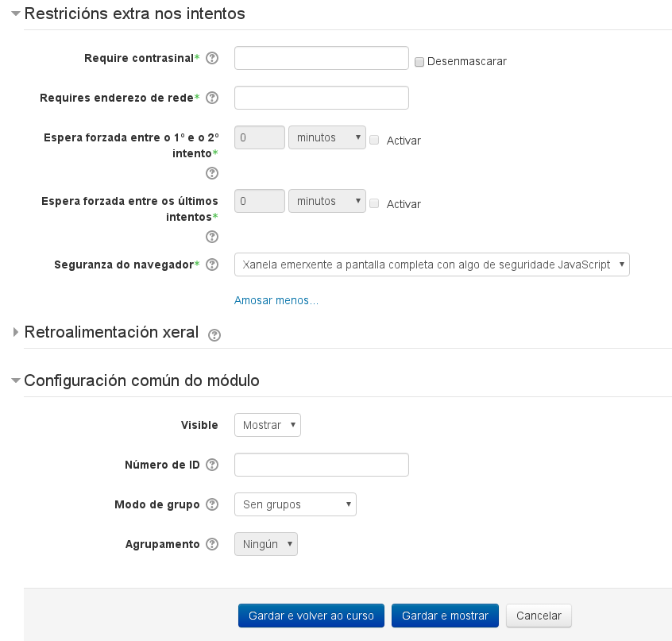Open help for Modo de grupo
The width and height of the screenshot is (672, 641).
click(212, 504)
